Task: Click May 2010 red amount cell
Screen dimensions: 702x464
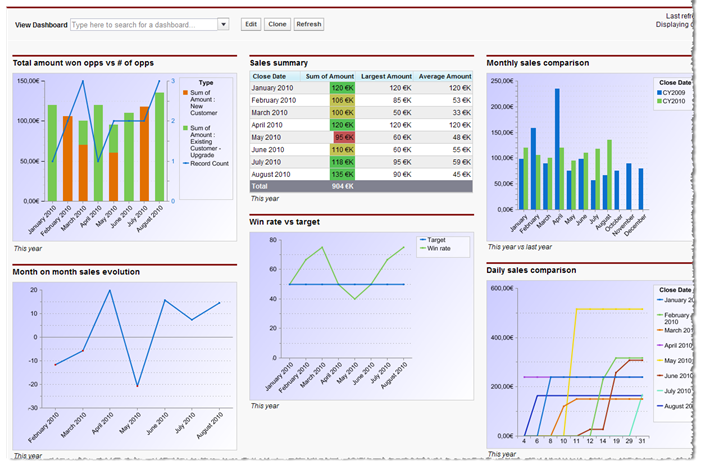Action: [343, 137]
